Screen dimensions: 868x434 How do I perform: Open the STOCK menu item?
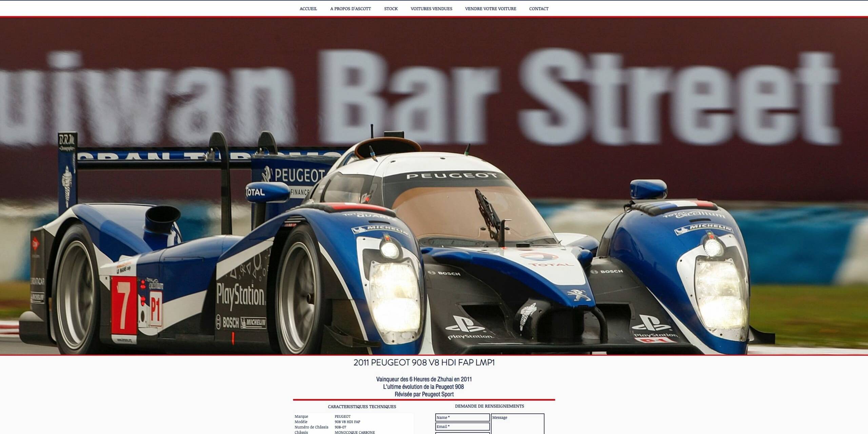click(x=391, y=9)
